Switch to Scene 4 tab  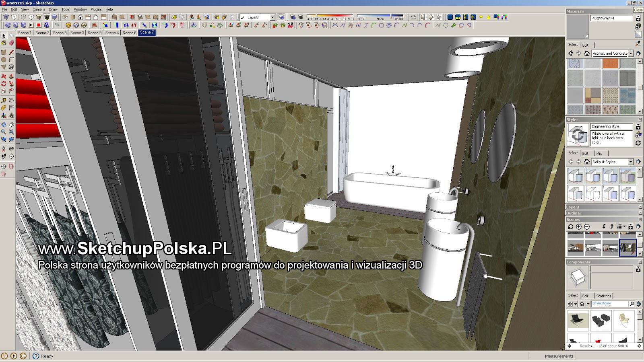[x=112, y=33]
